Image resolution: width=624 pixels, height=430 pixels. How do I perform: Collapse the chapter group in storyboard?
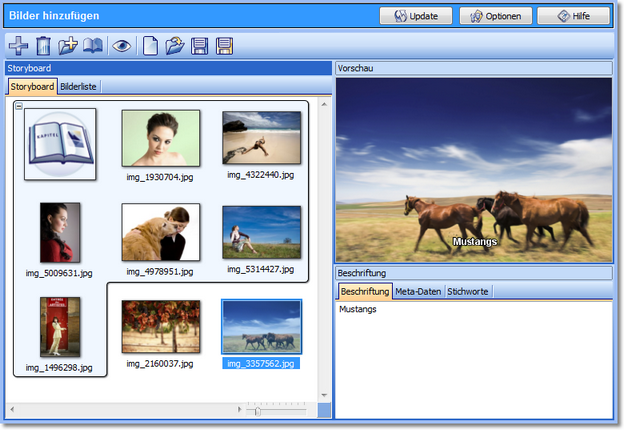18,106
